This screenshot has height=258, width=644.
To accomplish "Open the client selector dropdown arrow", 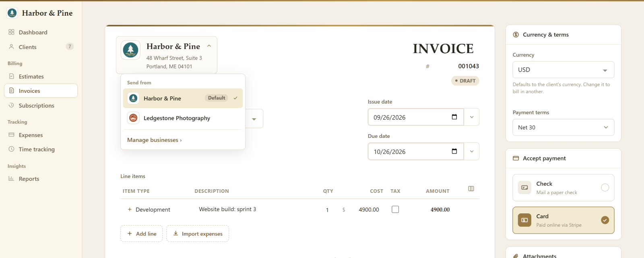I will tap(254, 119).
